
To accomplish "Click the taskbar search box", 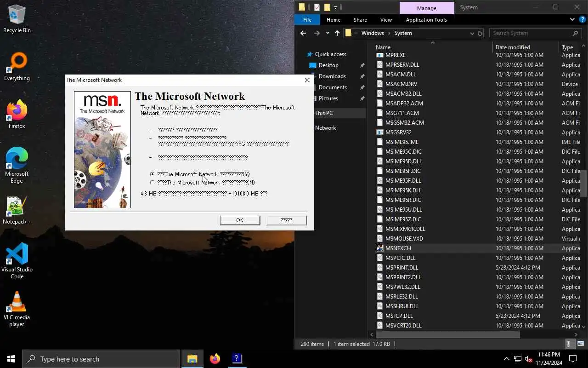I will (x=101, y=359).
